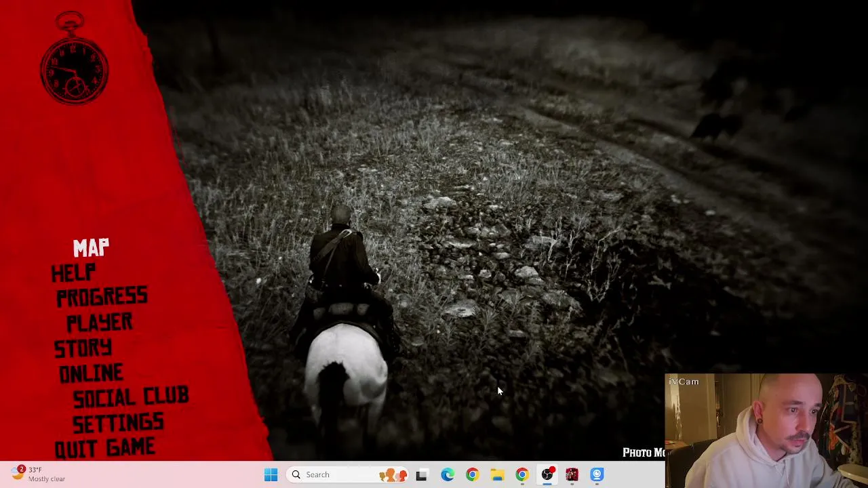The width and height of the screenshot is (868, 488).
Task: Open the Windows Start menu
Action: pos(271,474)
